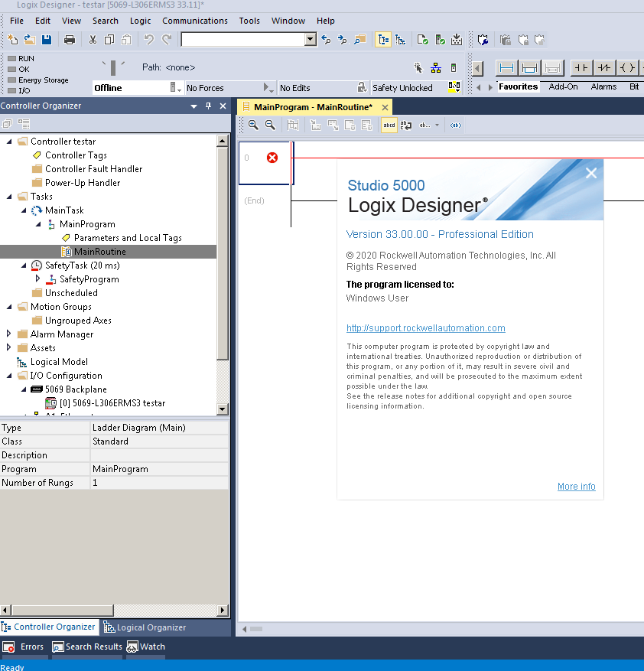Screen dimensions: 644x671
Task: Insert an Examine On contact instruction
Action: tap(581, 67)
